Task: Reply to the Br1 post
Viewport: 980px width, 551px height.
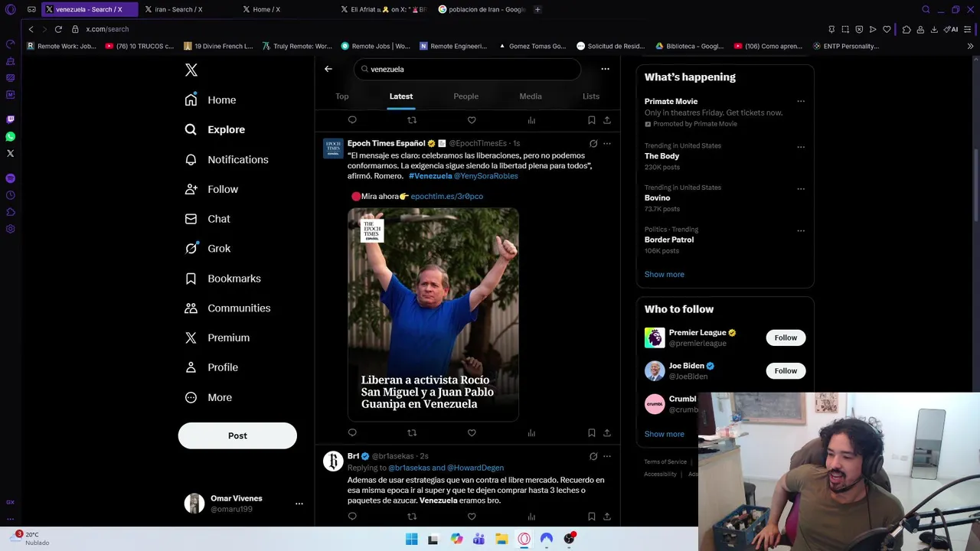Action: tap(352, 517)
